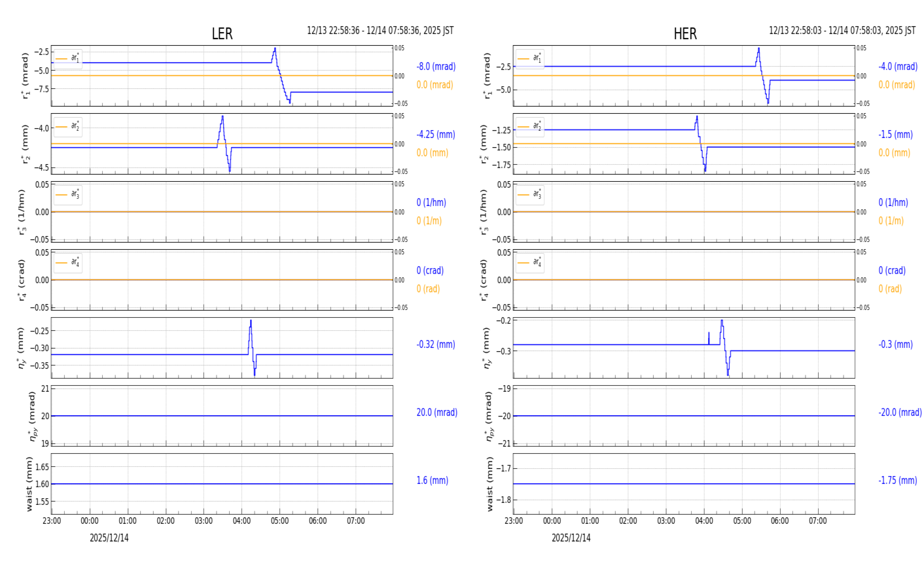Viewport: 924px width, 565px height.
Task: Click the LER r3* (1/hm) axis label
Action: (x=22, y=212)
